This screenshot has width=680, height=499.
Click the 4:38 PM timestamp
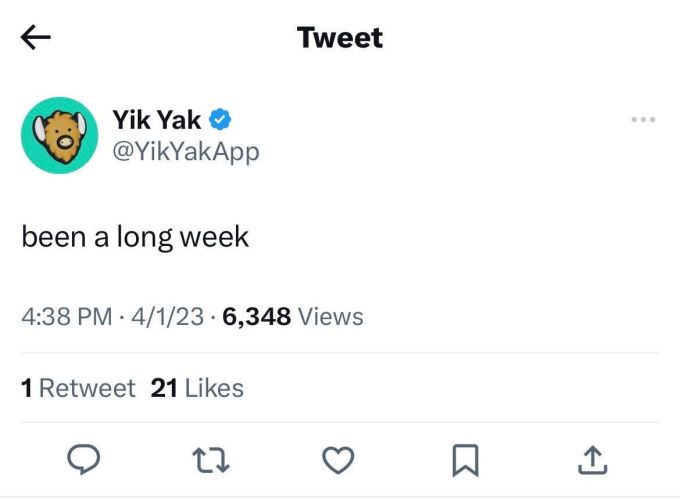click(x=66, y=318)
